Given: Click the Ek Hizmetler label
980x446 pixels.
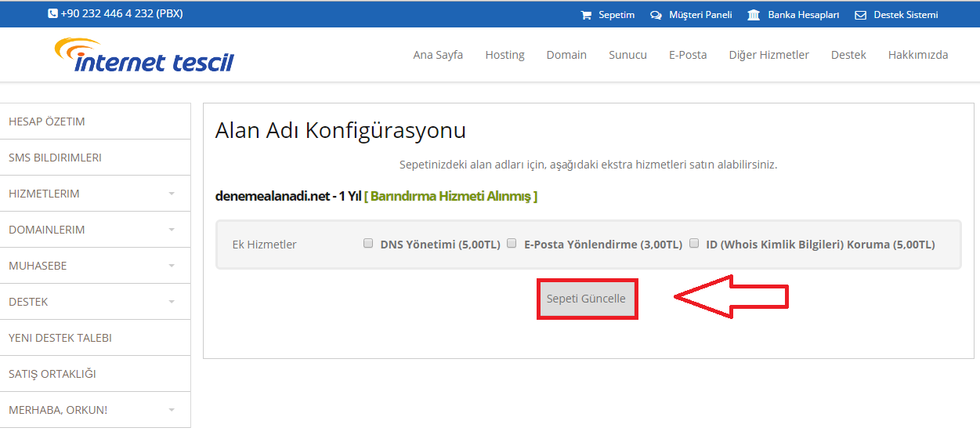Looking at the screenshot, I should (265, 245).
